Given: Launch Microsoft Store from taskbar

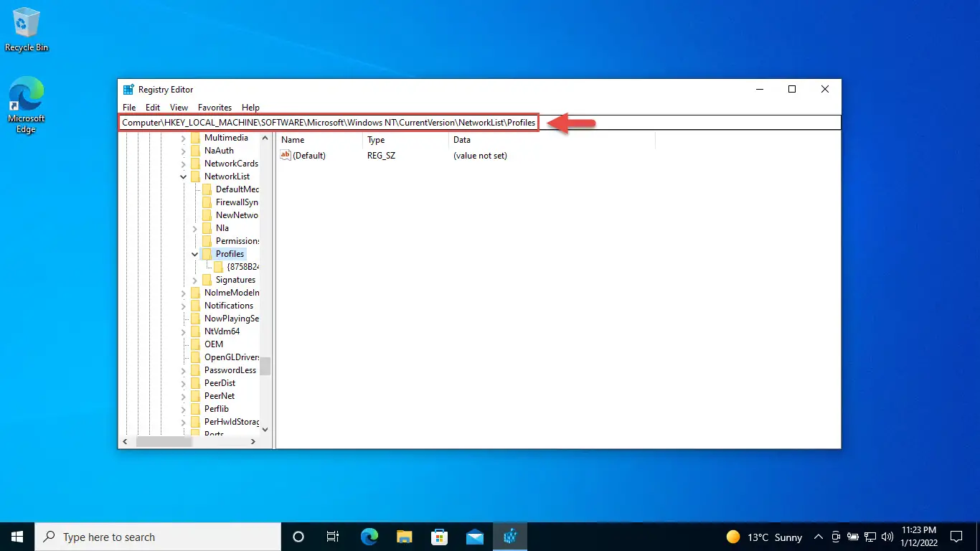Looking at the screenshot, I should [x=440, y=536].
